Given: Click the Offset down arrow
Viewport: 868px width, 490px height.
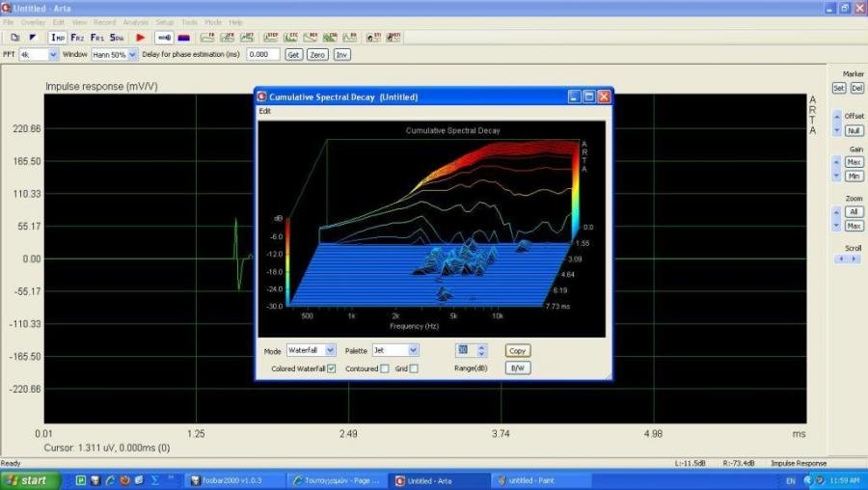Looking at the screenshot, I should pyautogui.click(x=837, y=130).
